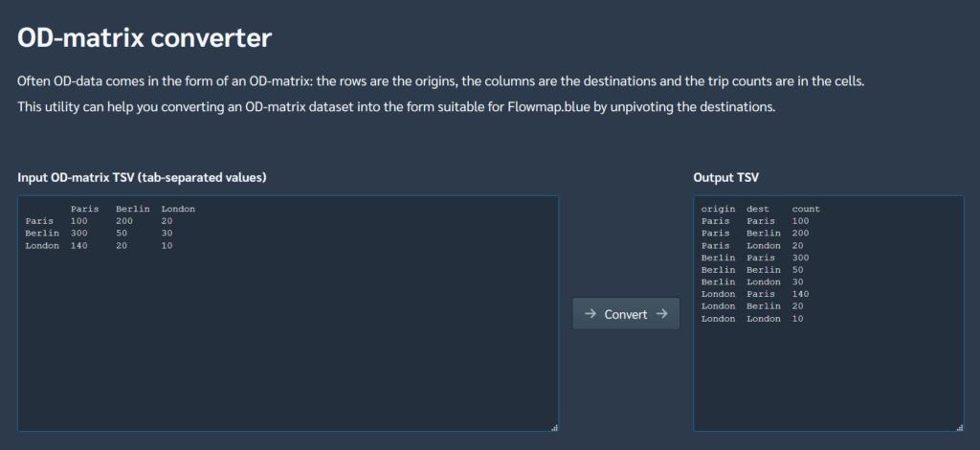Click the 'Input OD-matrix TSV' label
This screenshot has width=980, height=450.
pos(142,177)
